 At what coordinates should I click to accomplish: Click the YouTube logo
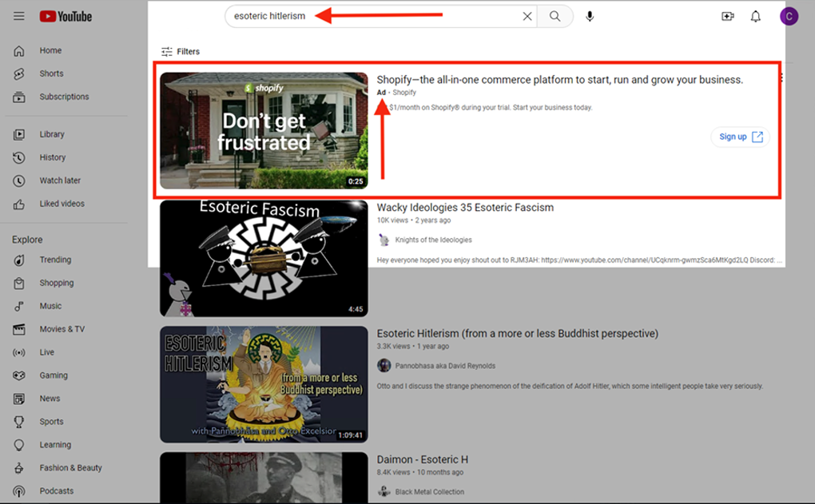pos(66,16)
